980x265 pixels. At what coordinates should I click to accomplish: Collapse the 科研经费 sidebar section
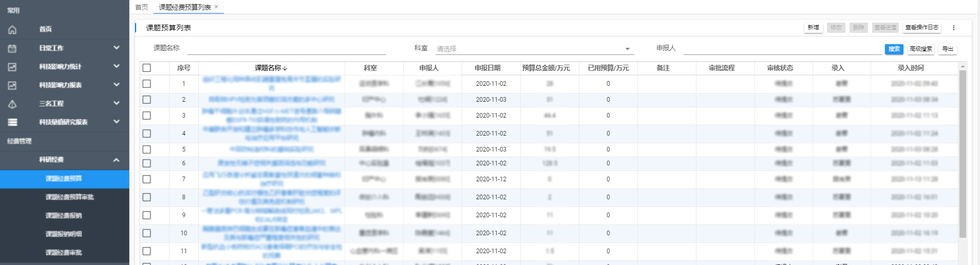click(x=117, y=160)
